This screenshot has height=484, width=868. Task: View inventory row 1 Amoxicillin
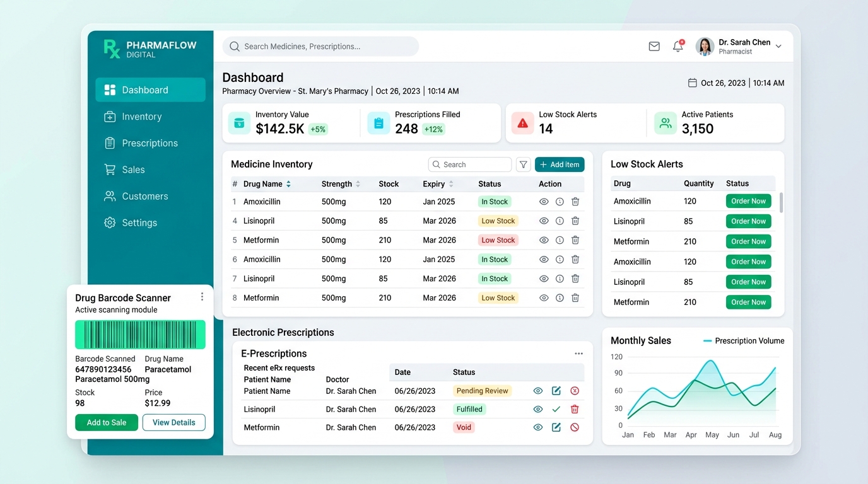click(x=544, y=202)
